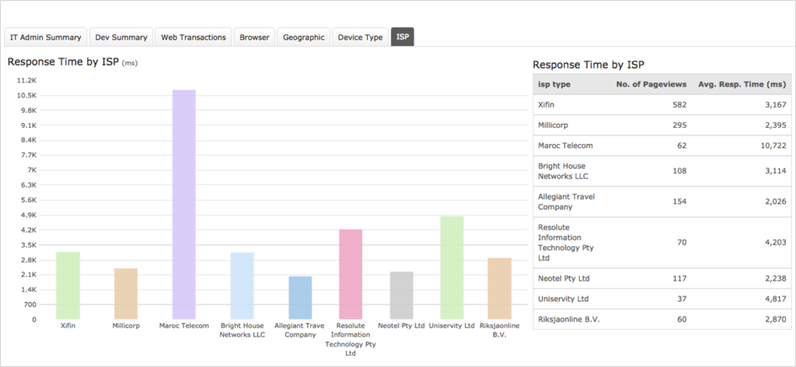Switch to the IT Admin Summary tab

[x=46, y=37]
